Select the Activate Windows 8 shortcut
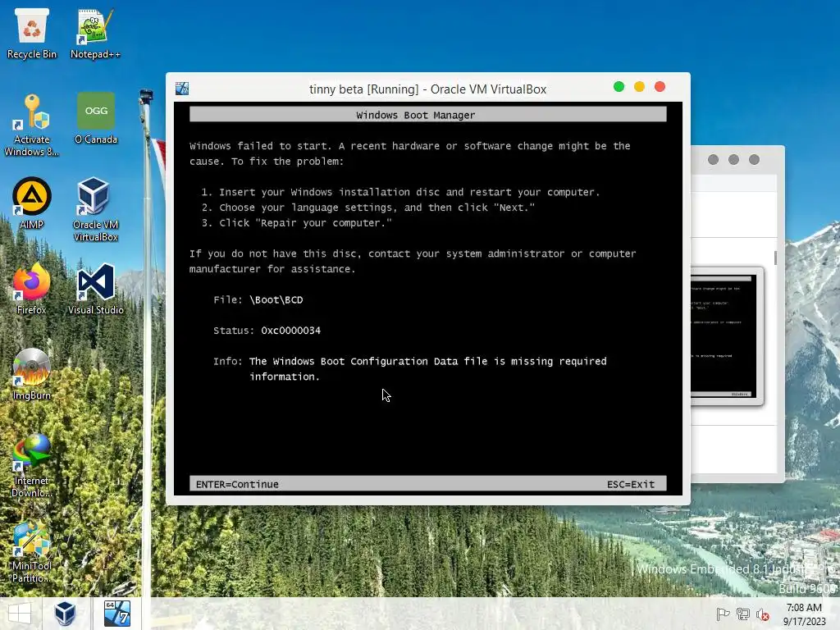The width and height of the screenshot is (840, 630). (x=32, y=125)
